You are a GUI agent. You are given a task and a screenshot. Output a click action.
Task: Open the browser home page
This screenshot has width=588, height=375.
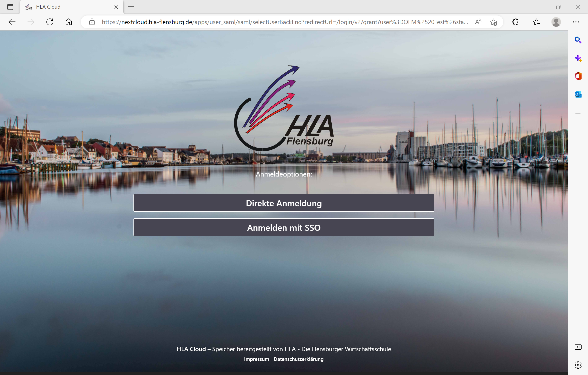[69, 22]
